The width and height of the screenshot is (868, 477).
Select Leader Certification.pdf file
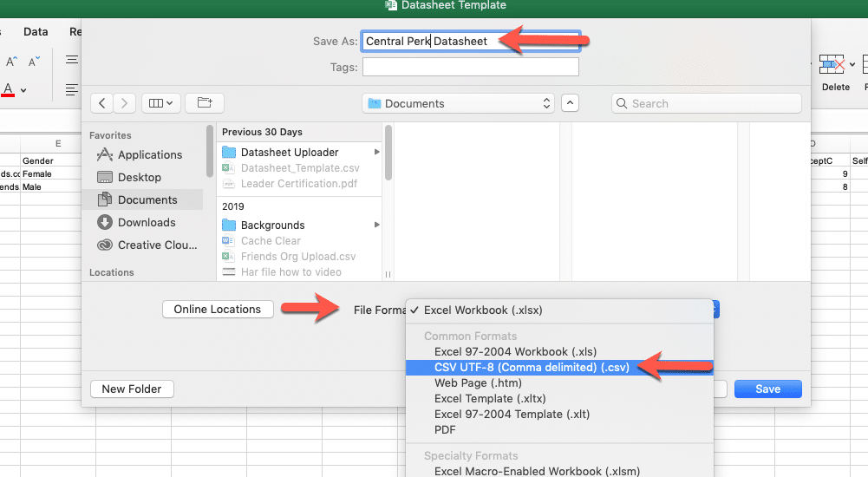[299, 184]
